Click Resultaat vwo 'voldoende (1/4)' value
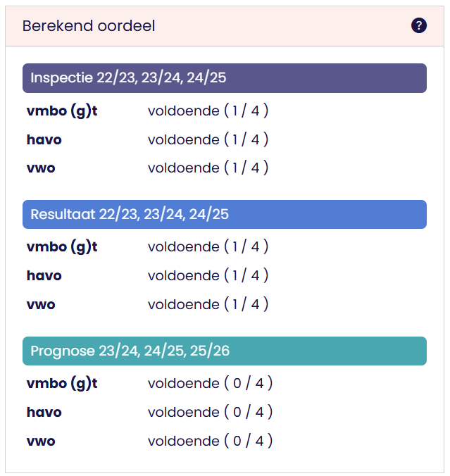 208,304
